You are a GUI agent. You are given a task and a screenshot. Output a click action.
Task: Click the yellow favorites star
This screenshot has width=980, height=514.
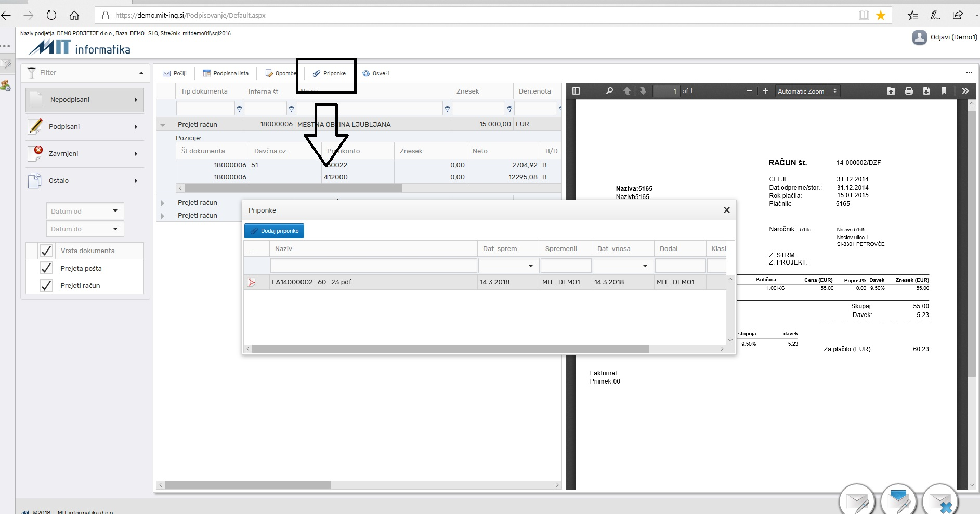(881, 15)
